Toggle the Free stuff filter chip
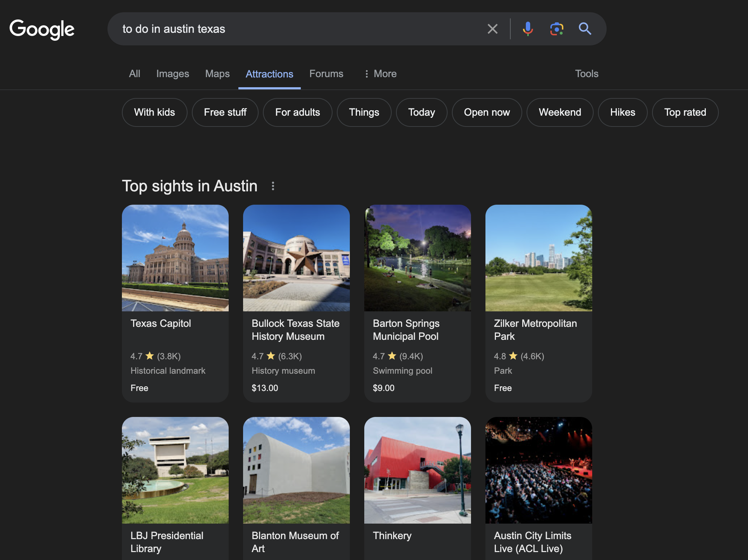The width and height of the screenshot is (748, 560). click(225, 112)
